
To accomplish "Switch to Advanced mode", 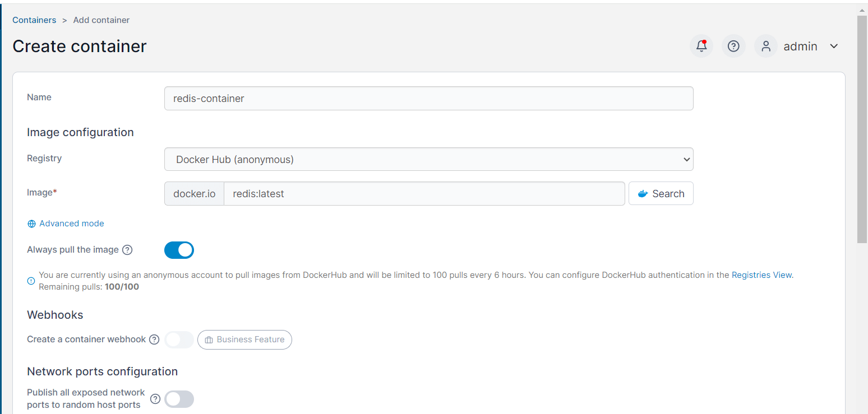I will pos(71,223).
